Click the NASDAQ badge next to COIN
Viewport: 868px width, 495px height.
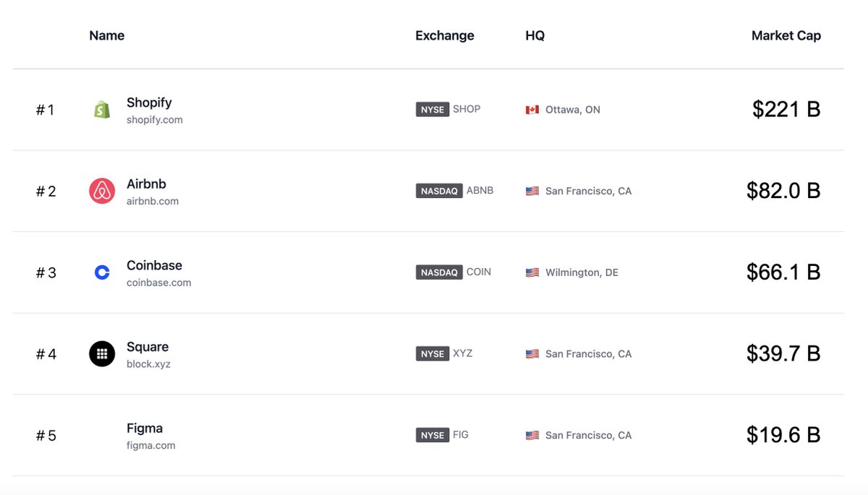(439, 272)
